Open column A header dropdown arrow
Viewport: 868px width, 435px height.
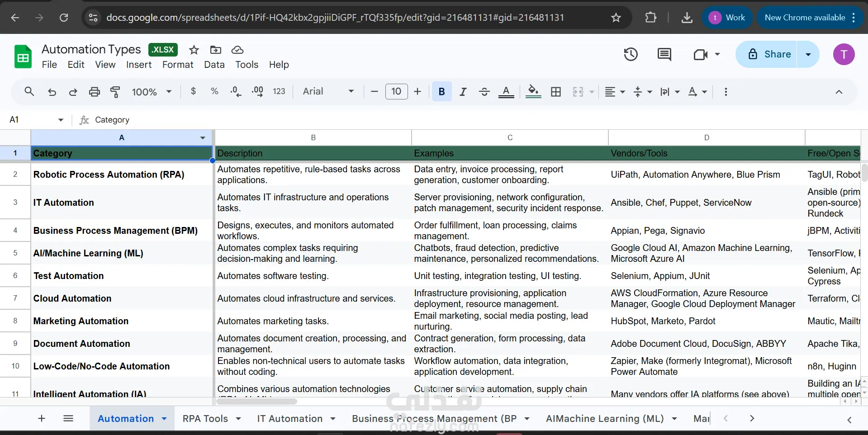coord(203,138)
